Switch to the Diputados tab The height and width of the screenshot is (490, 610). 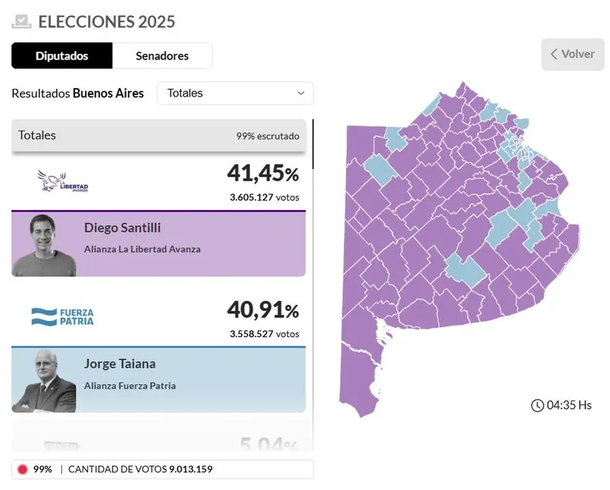(62, 56)
